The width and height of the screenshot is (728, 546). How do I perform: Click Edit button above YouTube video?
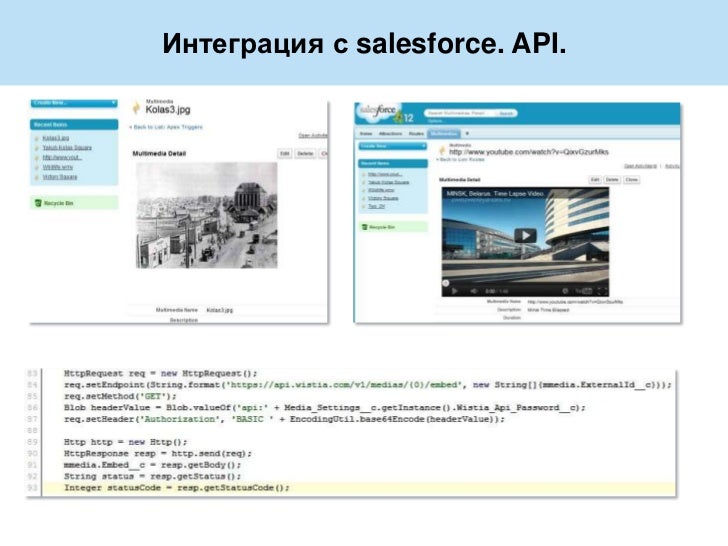coord(595,180)
